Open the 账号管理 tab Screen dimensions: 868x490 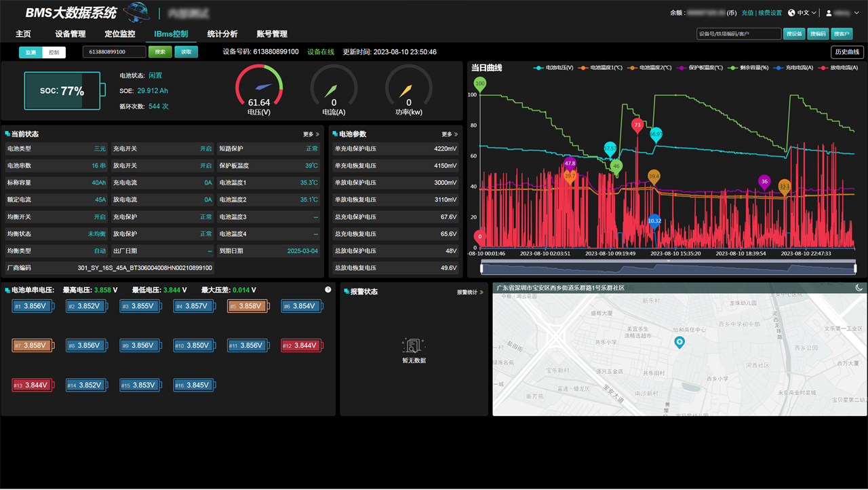[272, 34]
